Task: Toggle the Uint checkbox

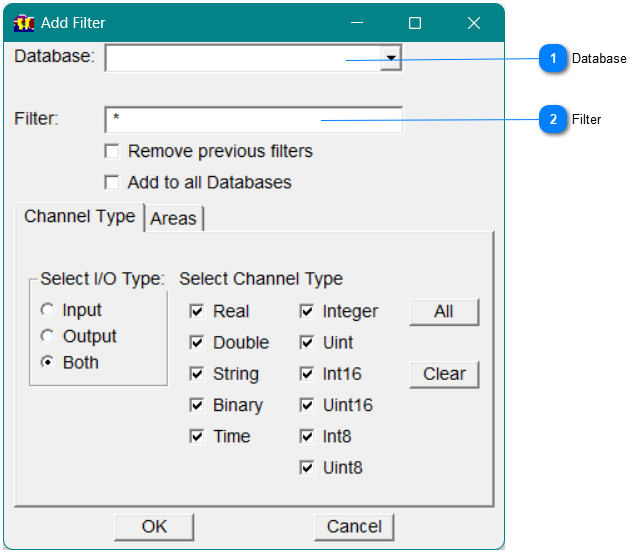Action: tap(307, 343)
